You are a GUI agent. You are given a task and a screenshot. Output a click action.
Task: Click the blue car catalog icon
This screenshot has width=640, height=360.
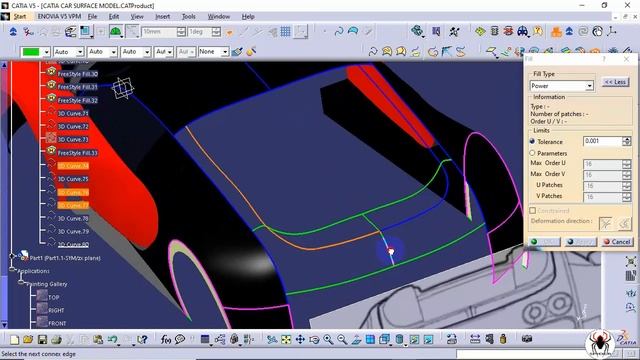click(522, 31)
